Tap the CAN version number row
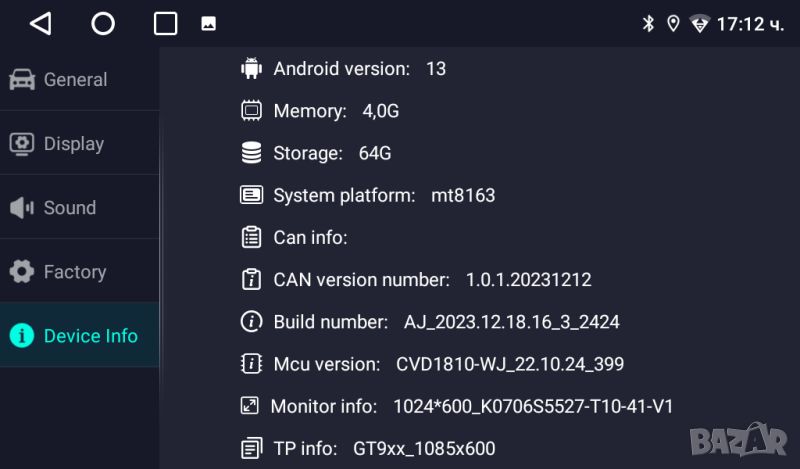 [432, 280]
